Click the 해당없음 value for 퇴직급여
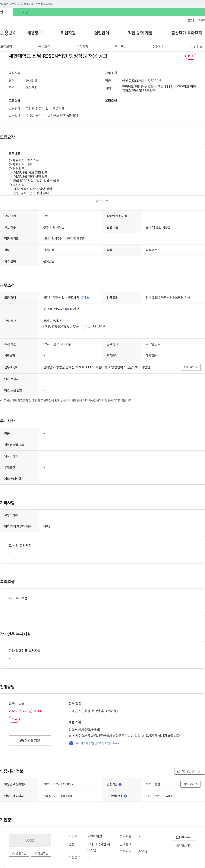 pyautogui.click(x=151, y=356)
